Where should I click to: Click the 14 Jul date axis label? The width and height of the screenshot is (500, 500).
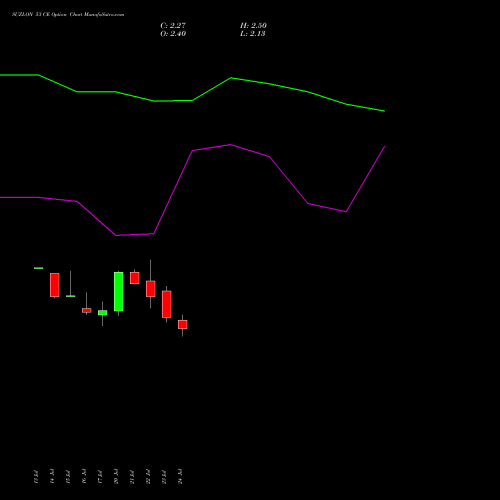[52, 476]
